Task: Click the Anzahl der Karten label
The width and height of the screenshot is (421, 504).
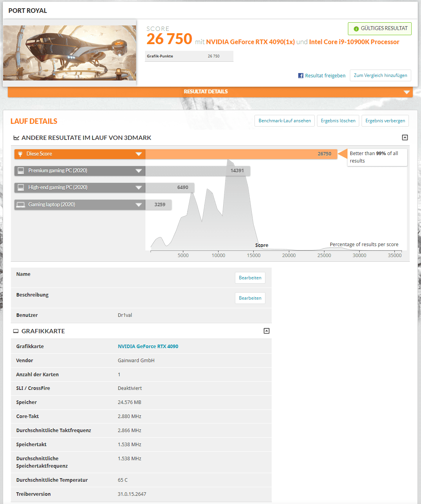Action: tap(38, 375)
